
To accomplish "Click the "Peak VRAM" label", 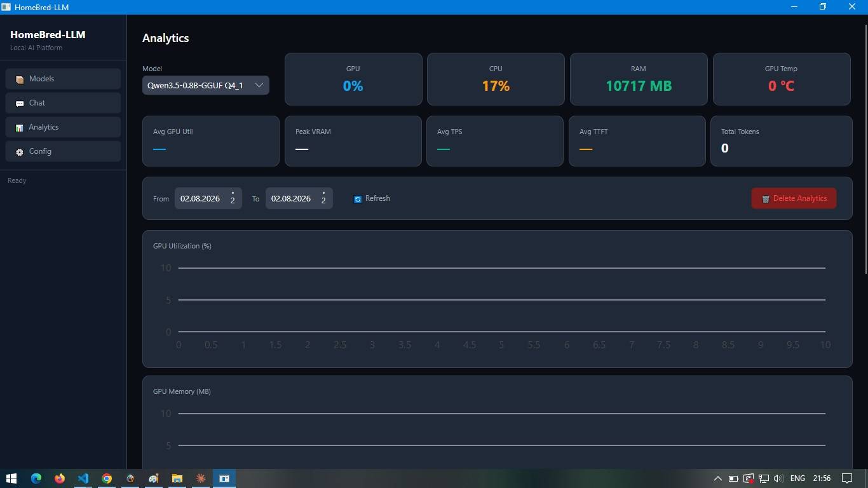I will coord(313,132).
